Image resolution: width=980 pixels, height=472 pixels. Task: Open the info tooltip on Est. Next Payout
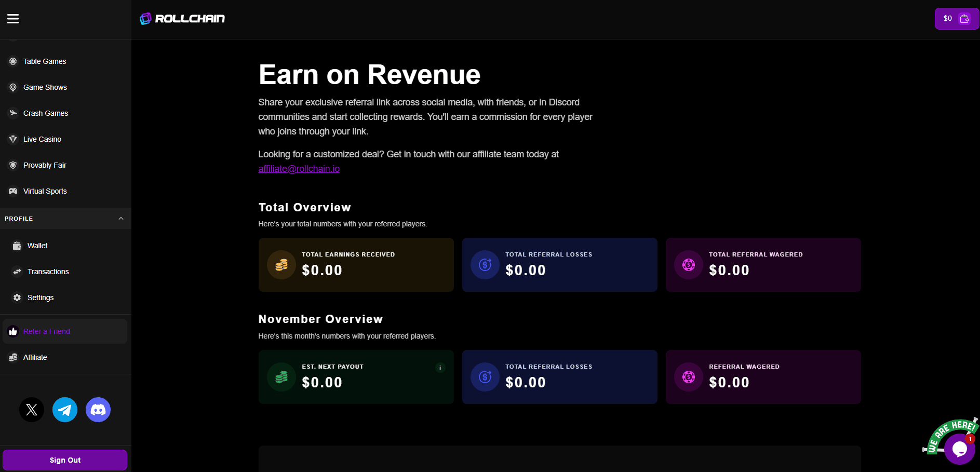[x=440, y=368]
